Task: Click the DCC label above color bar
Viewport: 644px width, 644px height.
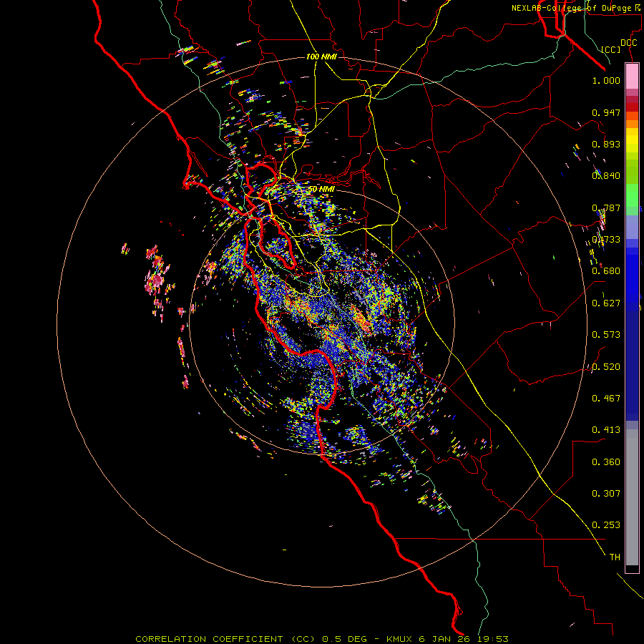Action: [x=628, y=43]
